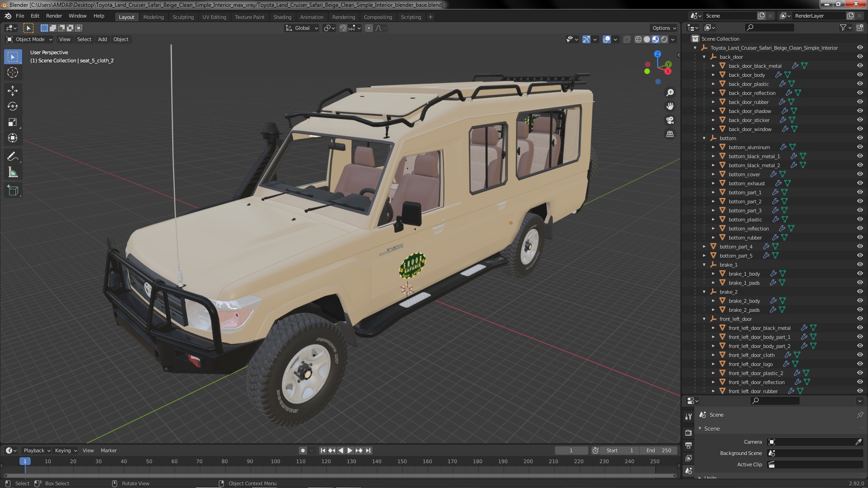Select the Add Cube tool
Viewport: 868px width, 488px height.
(x=13, y=191)
